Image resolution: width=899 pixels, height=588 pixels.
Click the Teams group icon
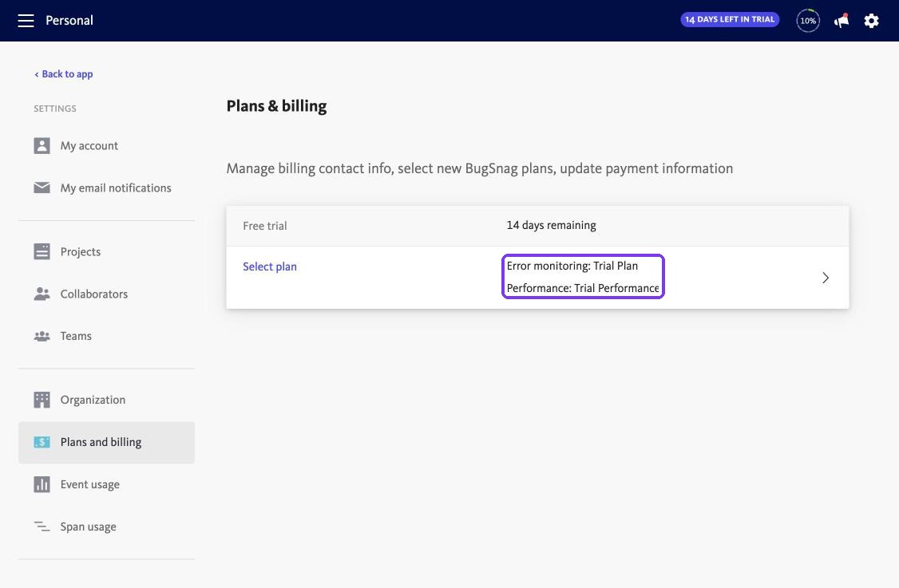[x=42, y=336]
